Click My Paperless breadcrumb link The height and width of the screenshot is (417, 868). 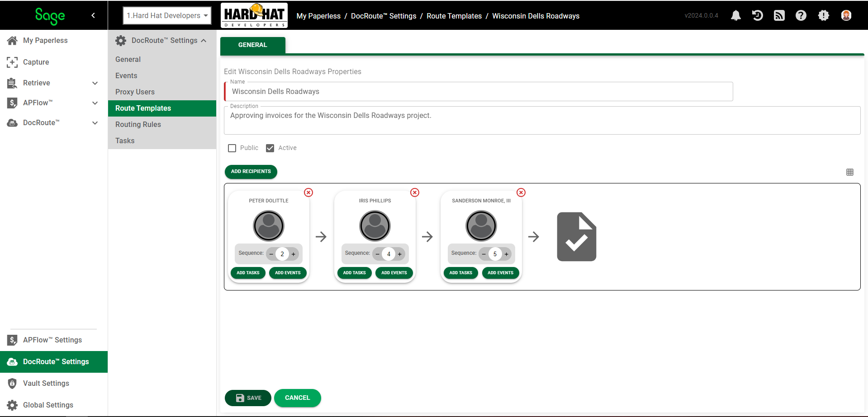(x=318, y=16)
